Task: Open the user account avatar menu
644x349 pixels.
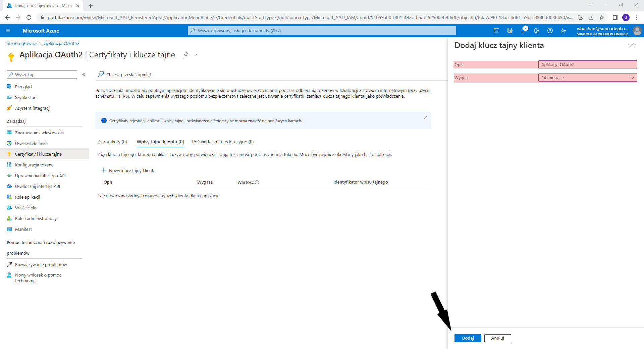Action: pyautogui.click(x=637, y=31)
